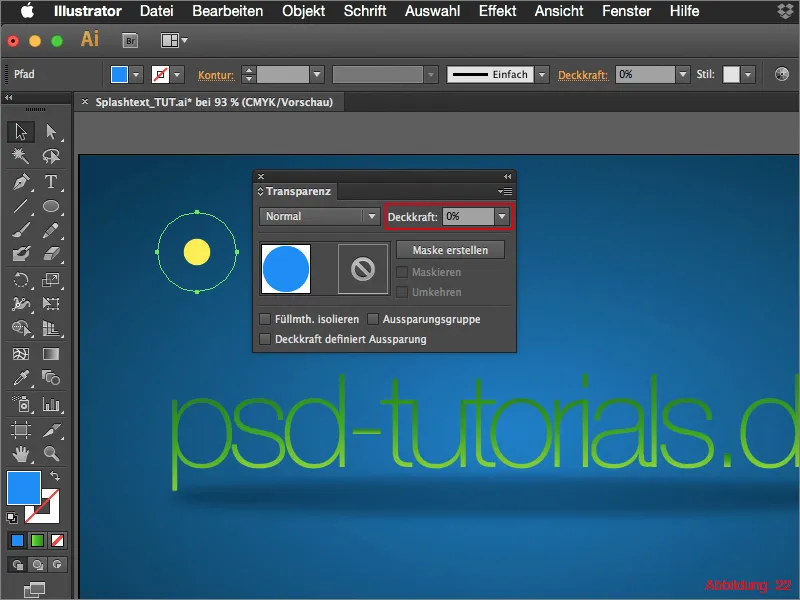Check the Umkehren checkbox

pos(402,292)
